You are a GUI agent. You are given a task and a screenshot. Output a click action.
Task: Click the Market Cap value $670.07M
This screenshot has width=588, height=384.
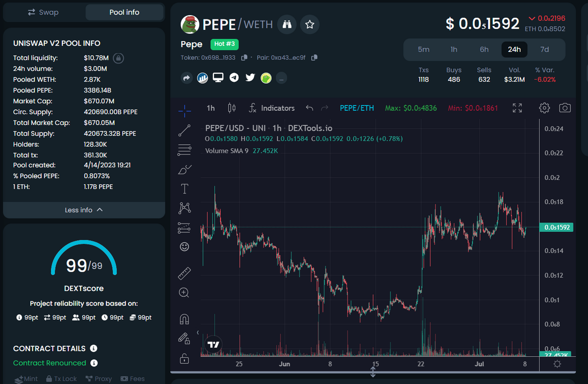coord(99,101)
